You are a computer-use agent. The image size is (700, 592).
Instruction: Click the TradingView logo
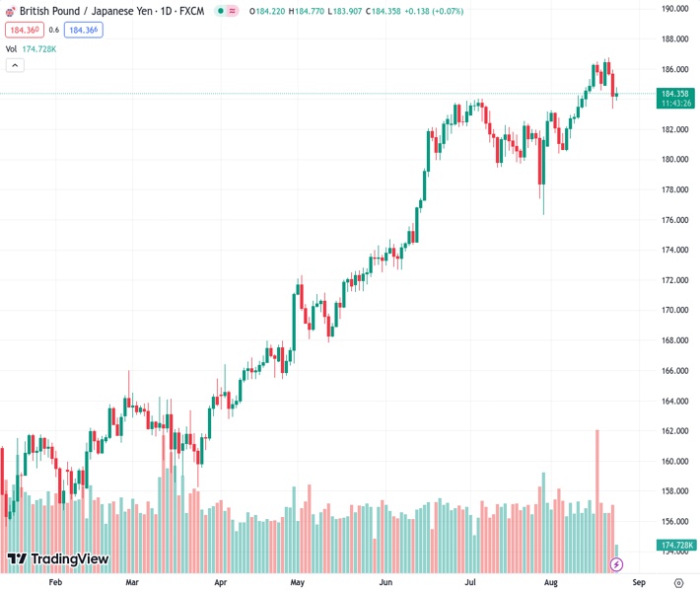pos(57,559)
